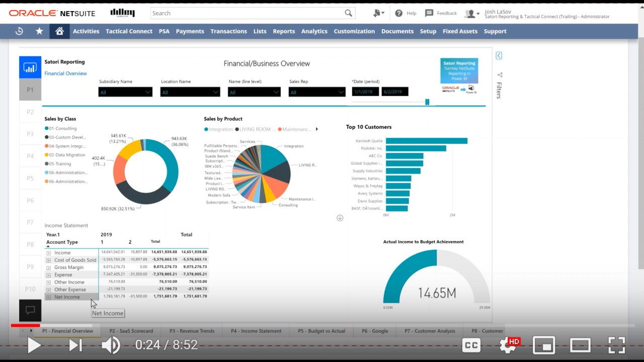Click the 02-Data Migration legend color dot

47,155
